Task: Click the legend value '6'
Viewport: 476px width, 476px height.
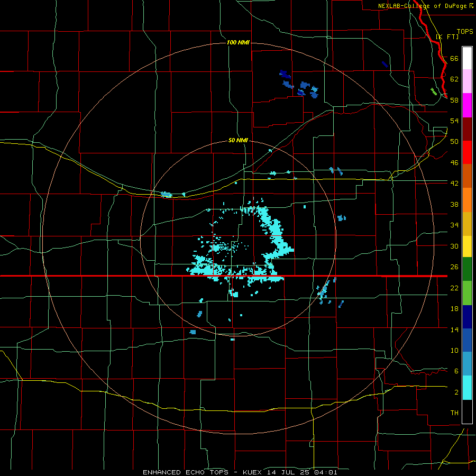Action: (x=456, y=371)
